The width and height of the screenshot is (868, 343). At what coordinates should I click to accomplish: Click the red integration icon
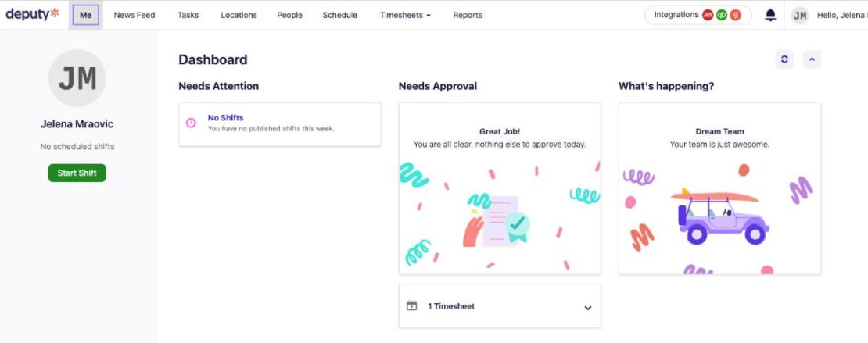coord(708,15)
